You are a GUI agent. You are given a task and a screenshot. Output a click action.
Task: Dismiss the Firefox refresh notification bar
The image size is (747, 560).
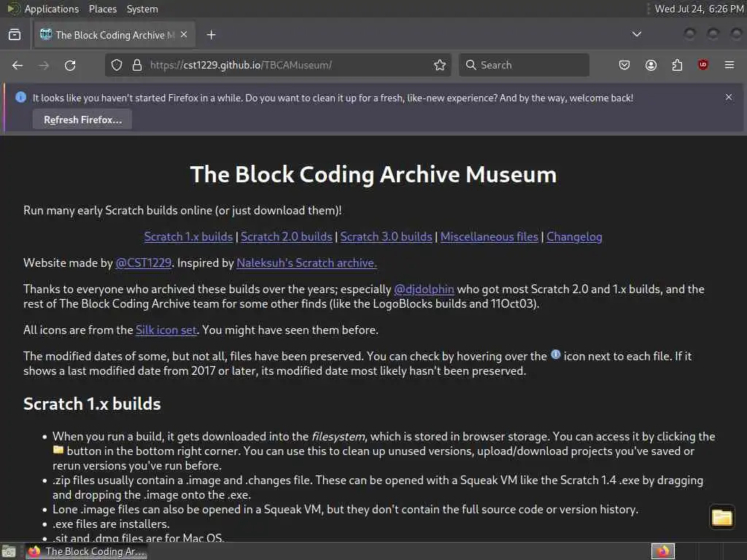pos(729,97)
